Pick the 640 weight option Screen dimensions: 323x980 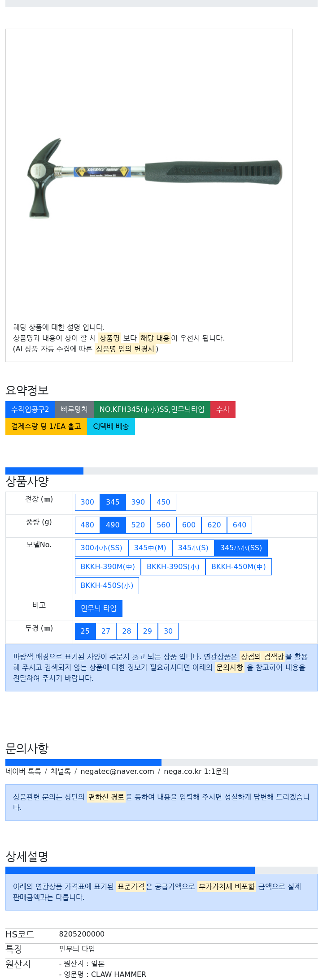[x=240, y=525]
